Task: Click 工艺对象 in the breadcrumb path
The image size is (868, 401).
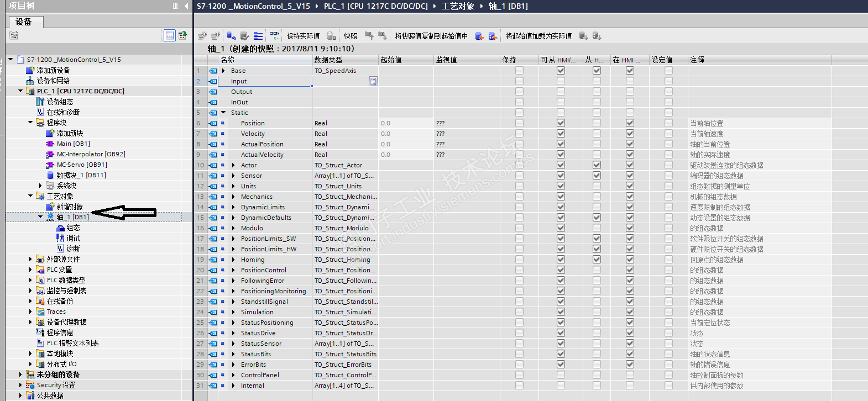Action: [458, 6]
